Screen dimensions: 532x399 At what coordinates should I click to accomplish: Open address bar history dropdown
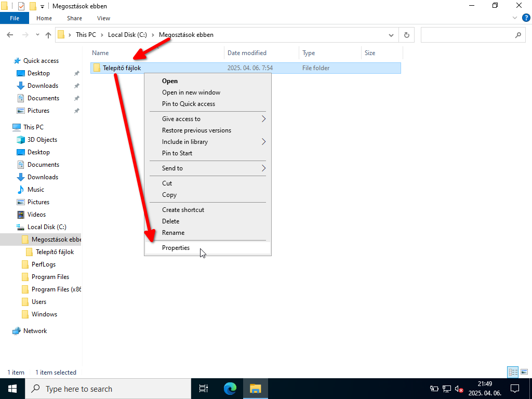pos(392,35)
